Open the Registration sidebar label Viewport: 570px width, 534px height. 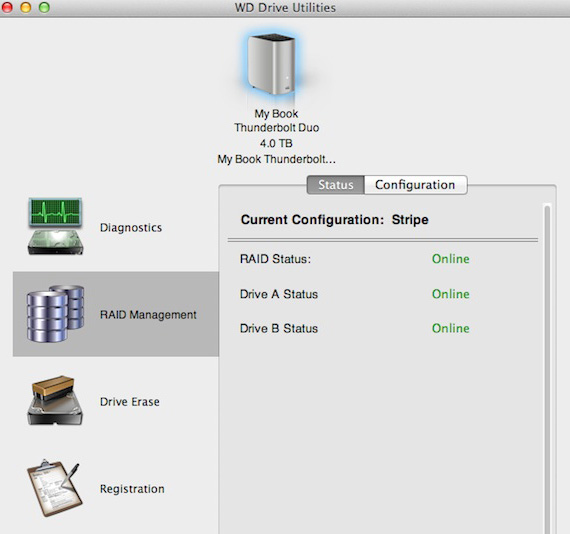[132, 489]
